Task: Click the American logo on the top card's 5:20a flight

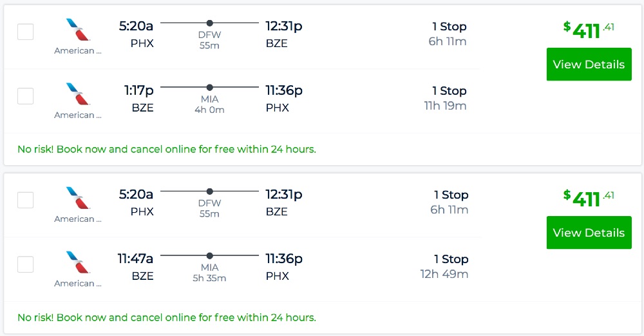Action: [x=78, y=30]
